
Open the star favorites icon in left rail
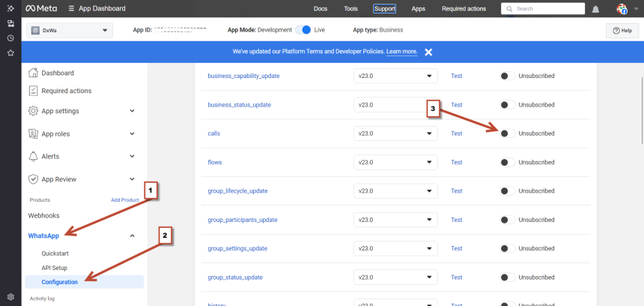click(x=10, y=53)
